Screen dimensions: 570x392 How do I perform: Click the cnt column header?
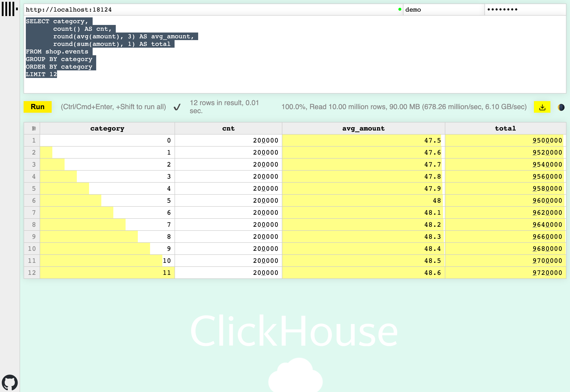click(228, 129)
